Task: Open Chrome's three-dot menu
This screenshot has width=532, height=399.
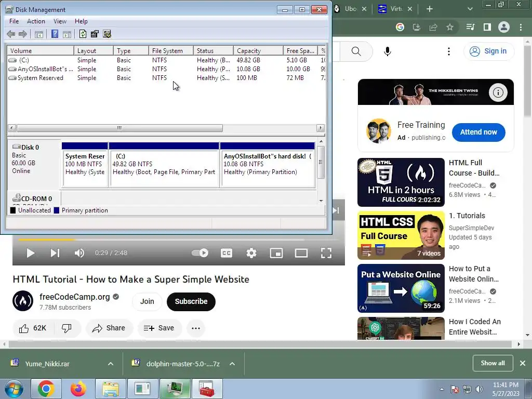Action: pyautogui.click(x=521, y=27)
